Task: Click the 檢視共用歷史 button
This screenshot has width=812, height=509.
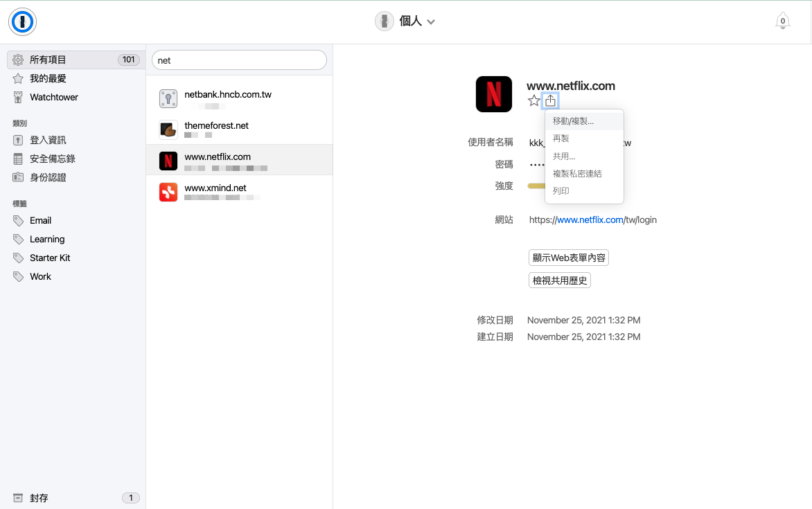Action: point(560,280)
